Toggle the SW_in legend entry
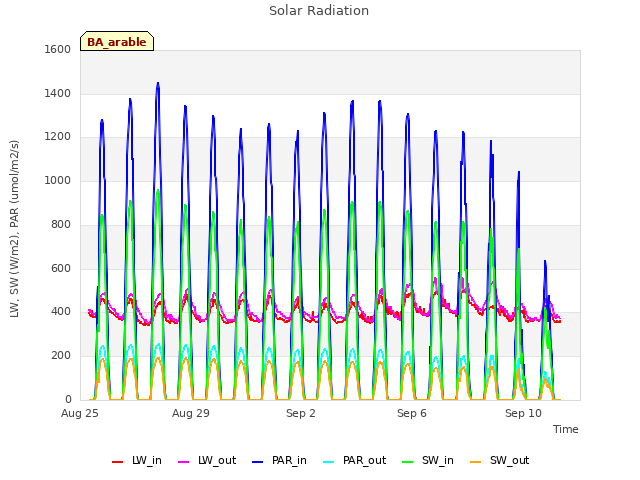The width and height of the screenshot is (640, 480). coord(428,461)
